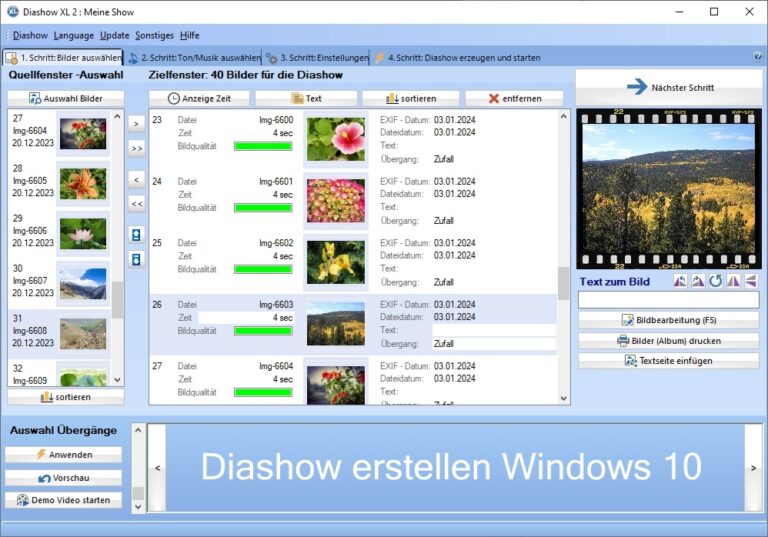This screenshot has width=768, height=537.
Task: Open Auswahl Bilder file chooser
Action: (x=66, y=98)
